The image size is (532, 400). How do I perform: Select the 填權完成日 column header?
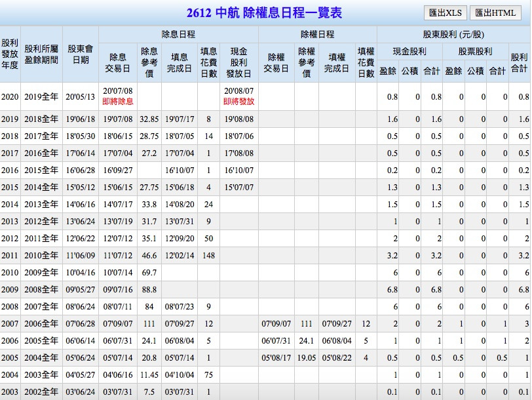(337, 62)
